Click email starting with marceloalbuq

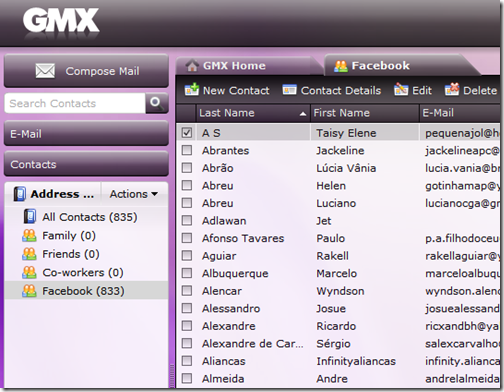click(x=462, y=273)
